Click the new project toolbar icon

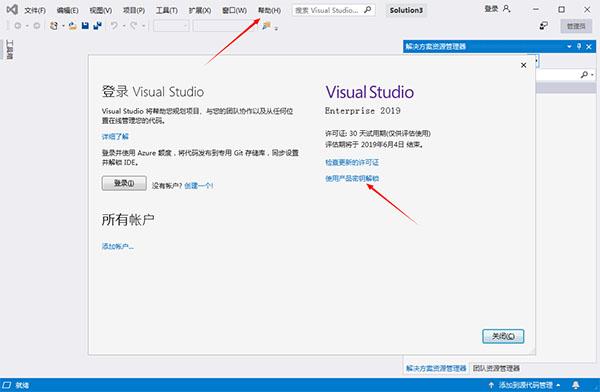[54, 26]
